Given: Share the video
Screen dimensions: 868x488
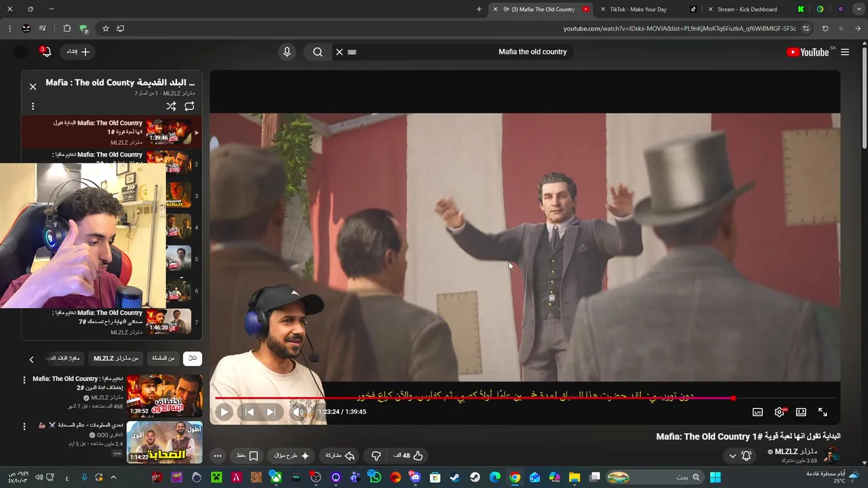Looking at the screenshot, I should [340, 455].
